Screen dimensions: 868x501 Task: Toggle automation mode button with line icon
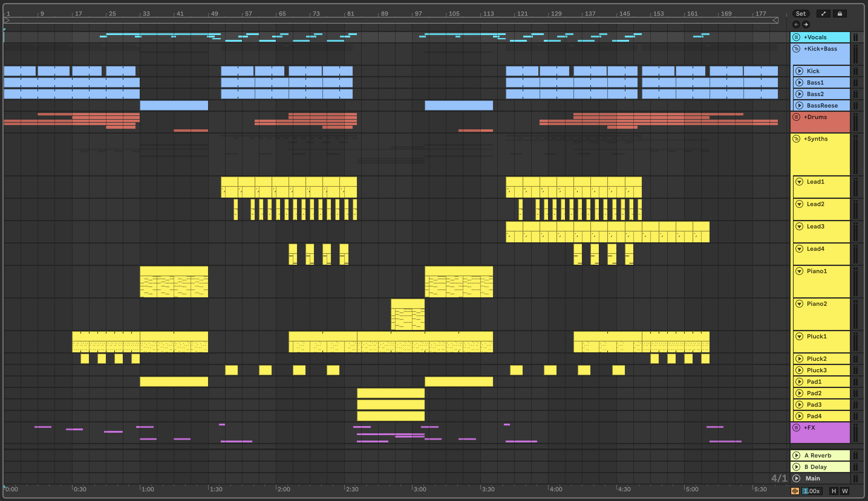pos(823,14)
